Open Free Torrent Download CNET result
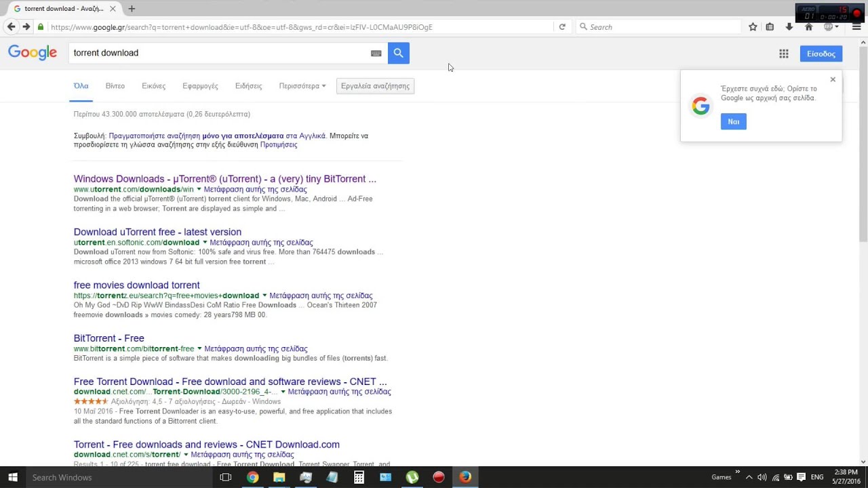 (x=231, y=382)
